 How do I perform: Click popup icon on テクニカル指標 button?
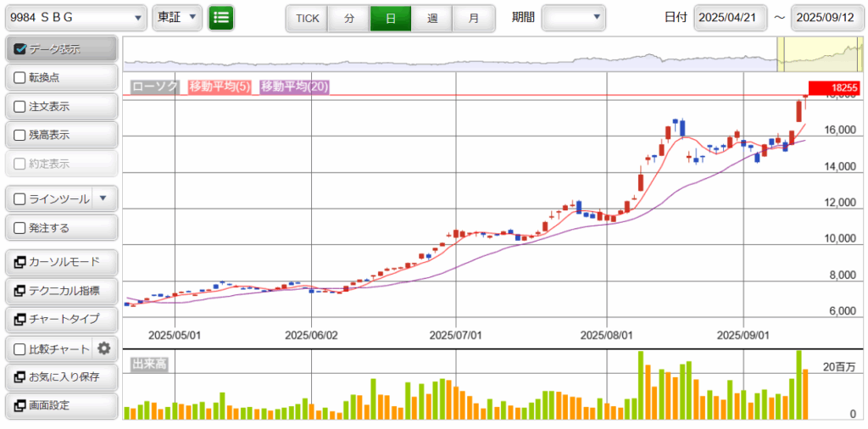coord(19,291)
